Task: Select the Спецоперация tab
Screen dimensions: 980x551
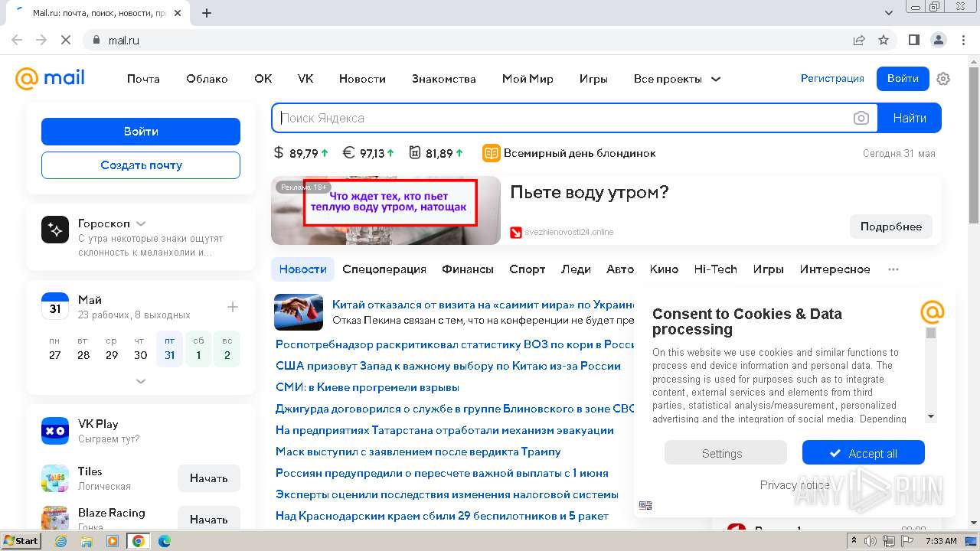Action: [384, 269]
